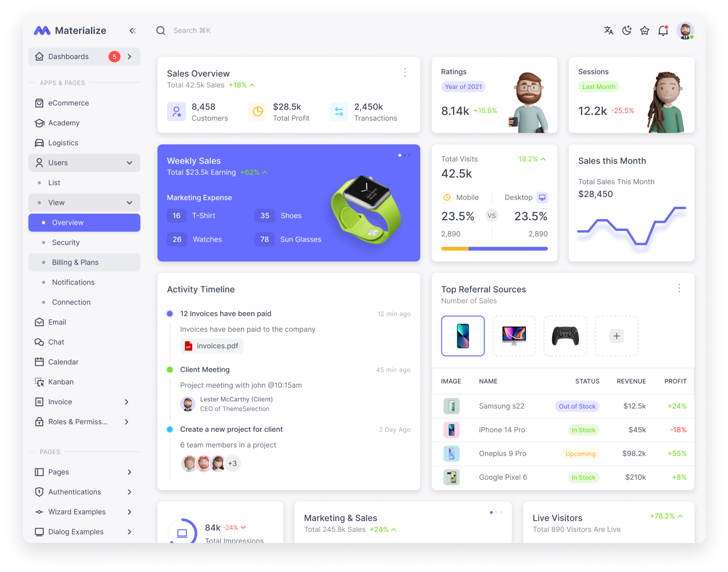Image resolution: width=728 pixels, height=572 pixels.
Task: Toggle dark mode with the moon icon
Action: 626,30
